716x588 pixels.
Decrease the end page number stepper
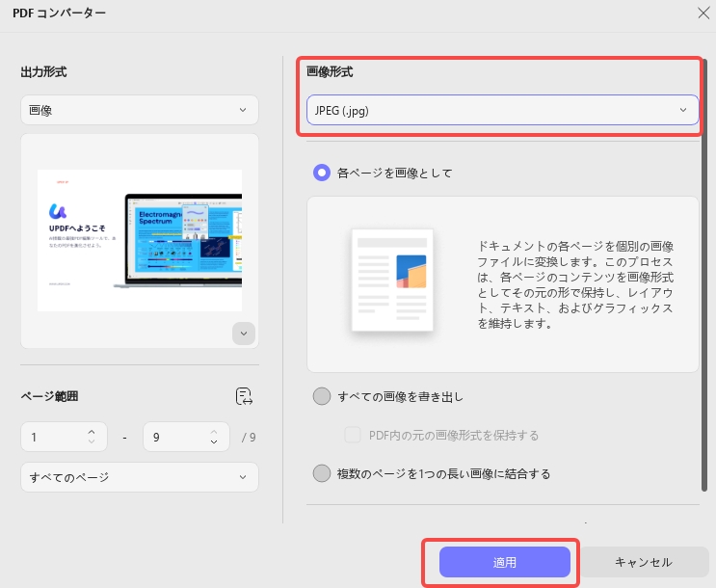214,441
